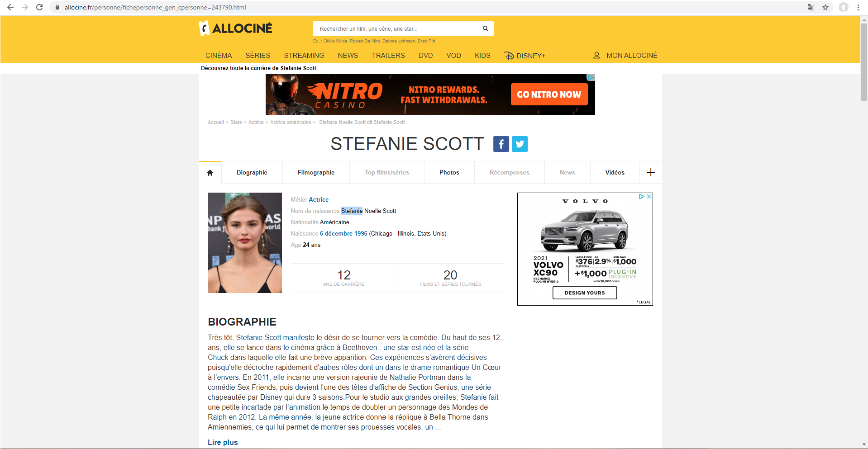
Task: Click Lire plus to expand biography
Action: pos(223,442)
